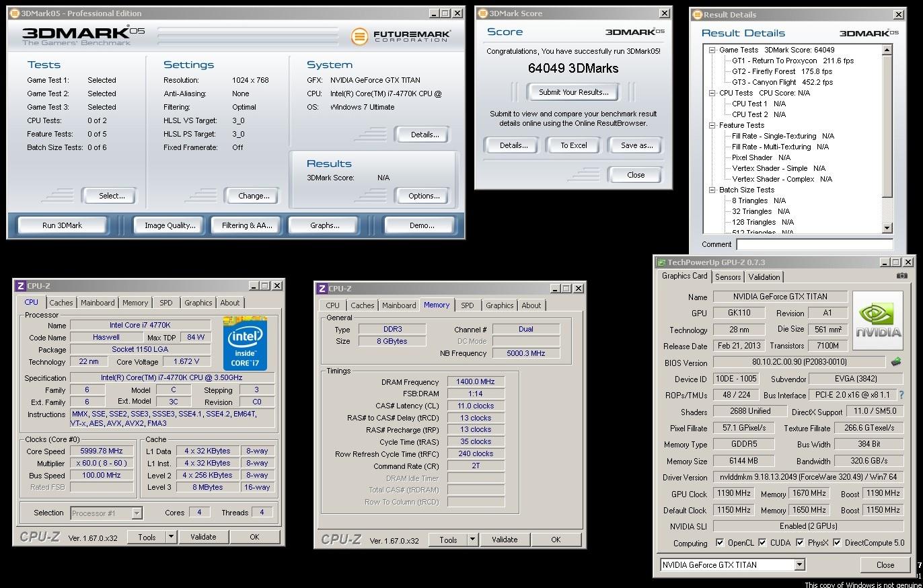
Task: Click the Bus Interface question mark icon
Action: pos(901,395)
